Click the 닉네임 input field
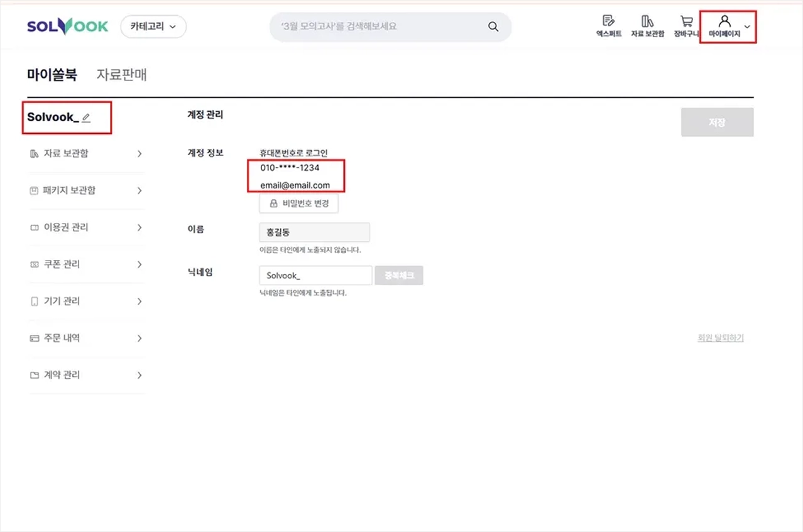The image size is (803, 532). [x=315, y=275]
